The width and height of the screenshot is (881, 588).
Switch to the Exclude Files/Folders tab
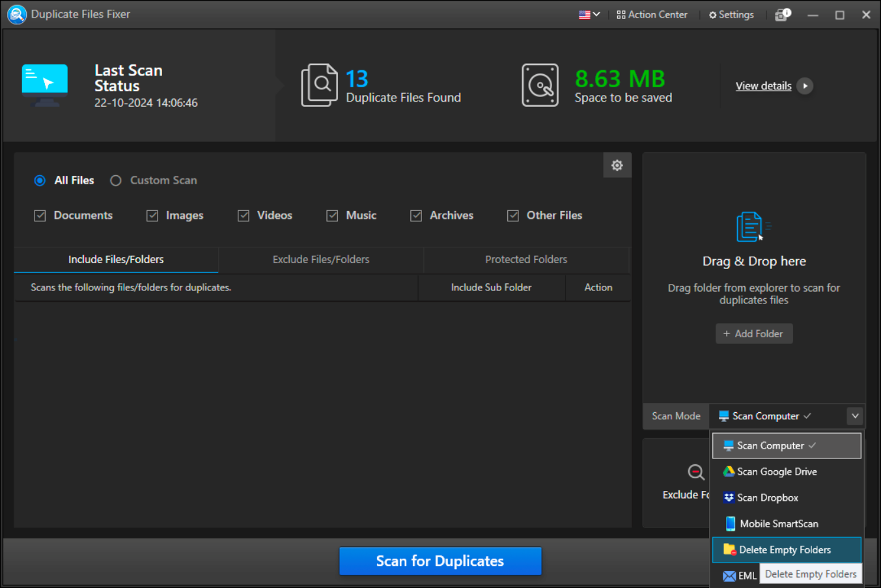(320, 259)
